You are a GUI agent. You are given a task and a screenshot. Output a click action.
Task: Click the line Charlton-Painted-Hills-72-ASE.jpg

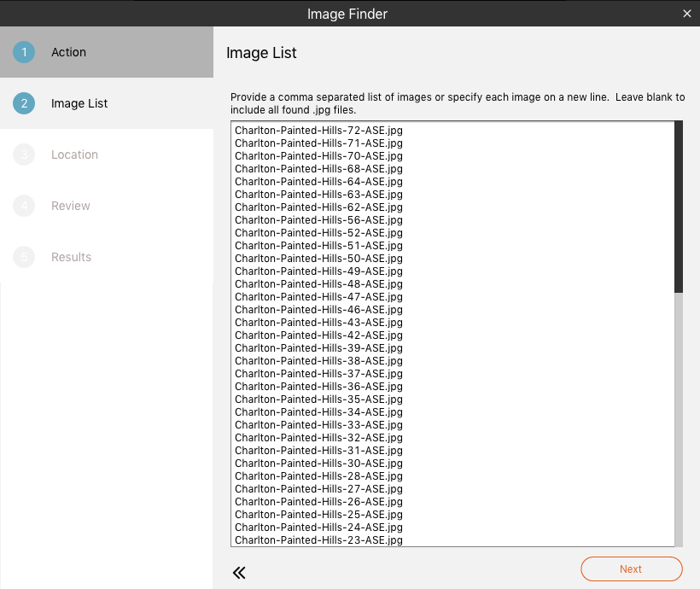(x=318, y=131)
